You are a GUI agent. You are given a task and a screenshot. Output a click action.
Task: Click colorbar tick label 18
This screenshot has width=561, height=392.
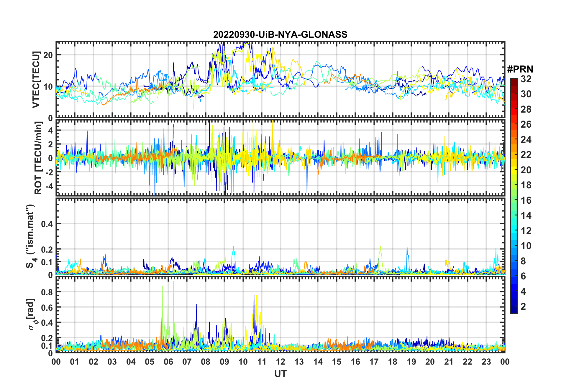(x=526, y=185)
